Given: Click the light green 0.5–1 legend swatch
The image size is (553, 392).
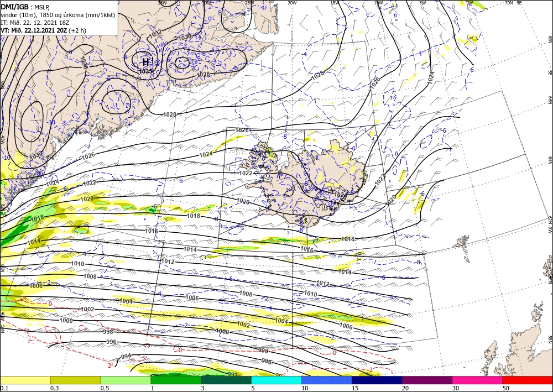Looking at the screenshot, I should (126, 380).
